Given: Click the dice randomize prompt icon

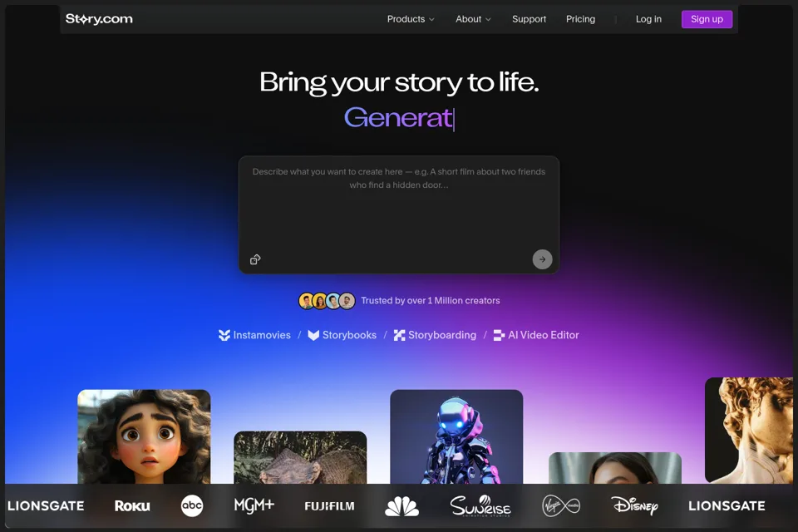Looking at the screenshot, I should (255, 259).
